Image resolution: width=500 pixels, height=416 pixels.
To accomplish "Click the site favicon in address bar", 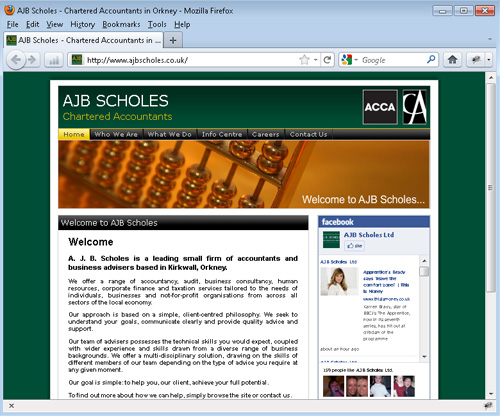I will click(77, 60).
